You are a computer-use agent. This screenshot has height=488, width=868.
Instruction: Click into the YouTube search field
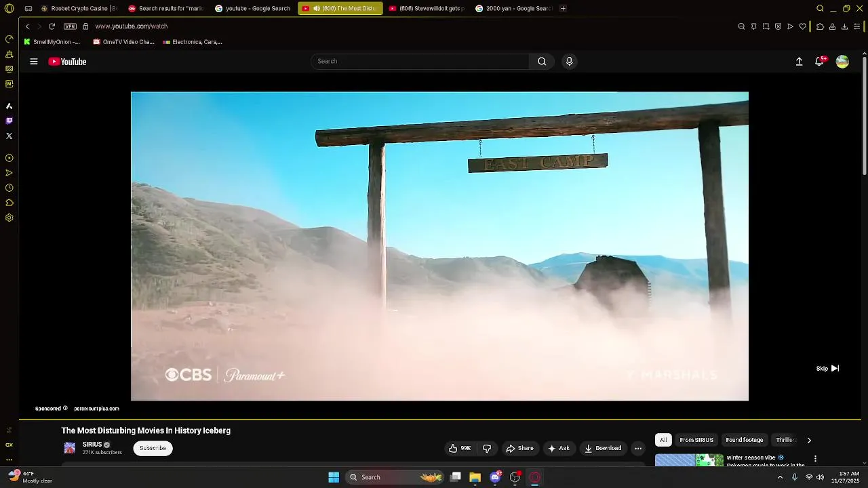[420, 61]
